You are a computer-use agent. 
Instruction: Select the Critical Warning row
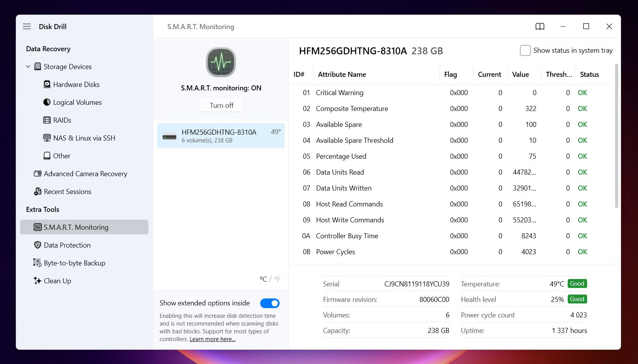click(451, 93)
